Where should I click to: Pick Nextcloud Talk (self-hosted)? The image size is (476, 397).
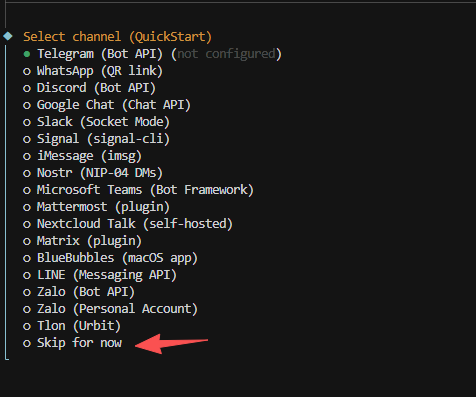(128, 224)
